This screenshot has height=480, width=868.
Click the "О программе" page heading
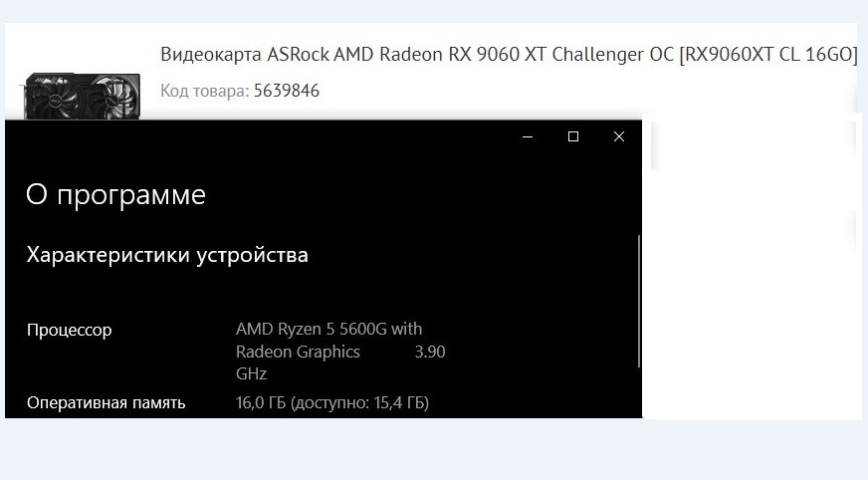tap(115, 194)
